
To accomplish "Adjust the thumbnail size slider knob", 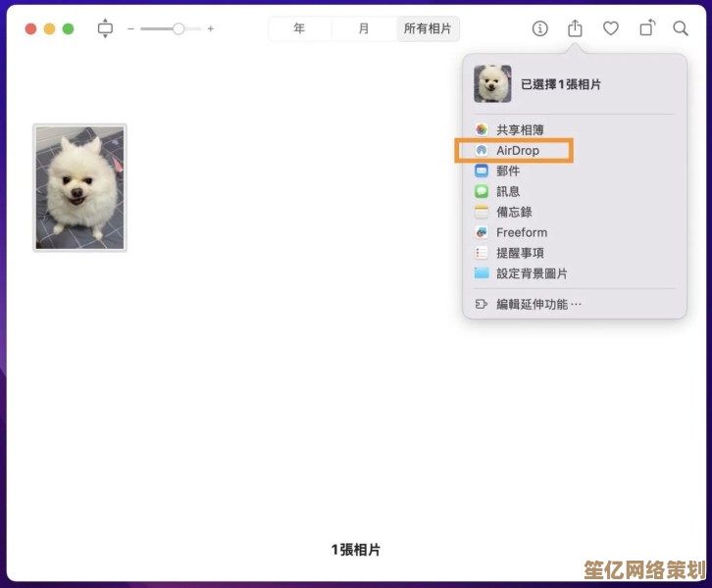I will pos(178,29).
